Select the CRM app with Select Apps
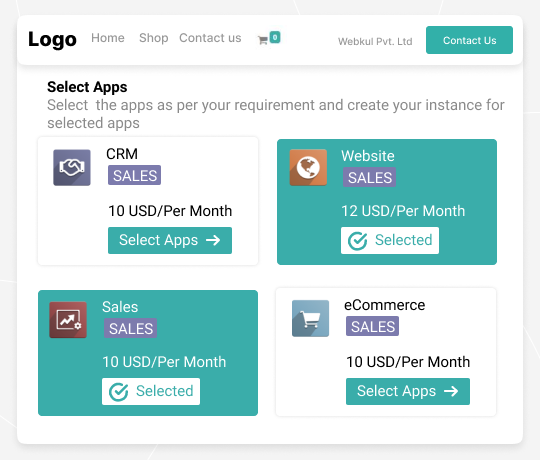The height and width of the screenshot is (460, 540). pyautogui.click(x=170, y=240)
